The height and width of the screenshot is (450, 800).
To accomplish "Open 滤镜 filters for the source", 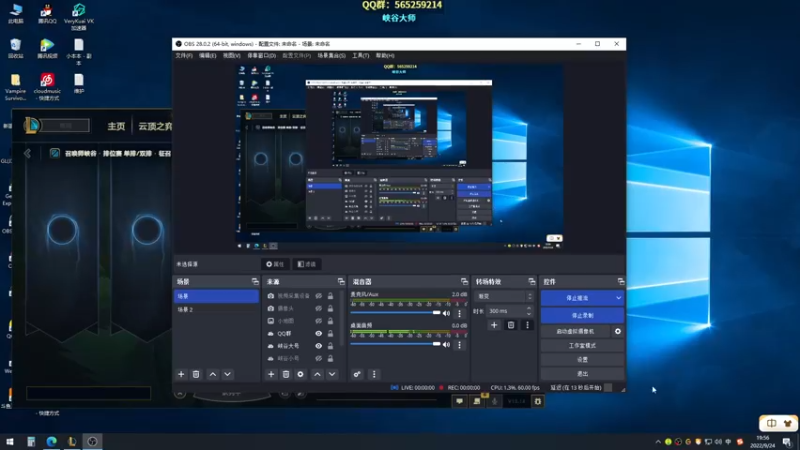I will (x=307, y=264).
